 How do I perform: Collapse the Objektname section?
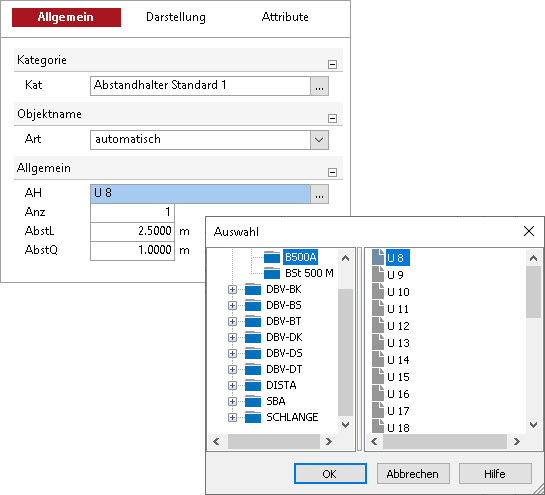click(332, 118)
